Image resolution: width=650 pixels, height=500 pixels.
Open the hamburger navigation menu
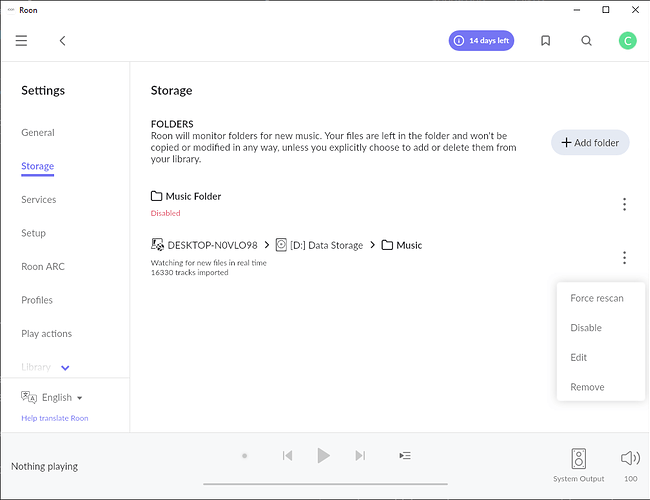tap(21, 41)
